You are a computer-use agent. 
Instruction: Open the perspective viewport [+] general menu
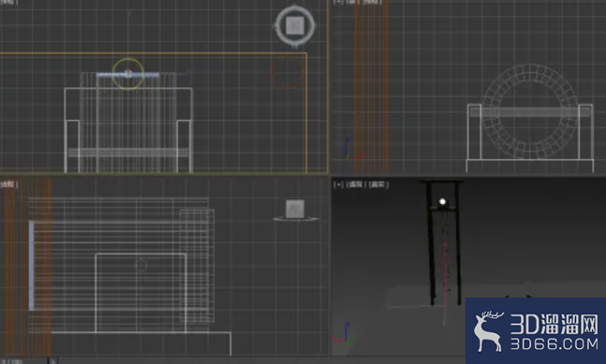click(338, 184)
